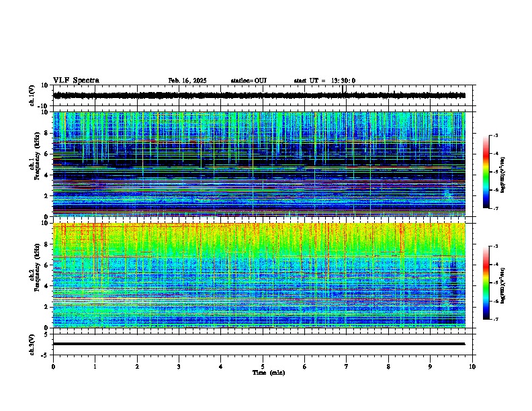532x411 pixels.
Task: Click time axis tick label "7"
Action: click(347, 367)
